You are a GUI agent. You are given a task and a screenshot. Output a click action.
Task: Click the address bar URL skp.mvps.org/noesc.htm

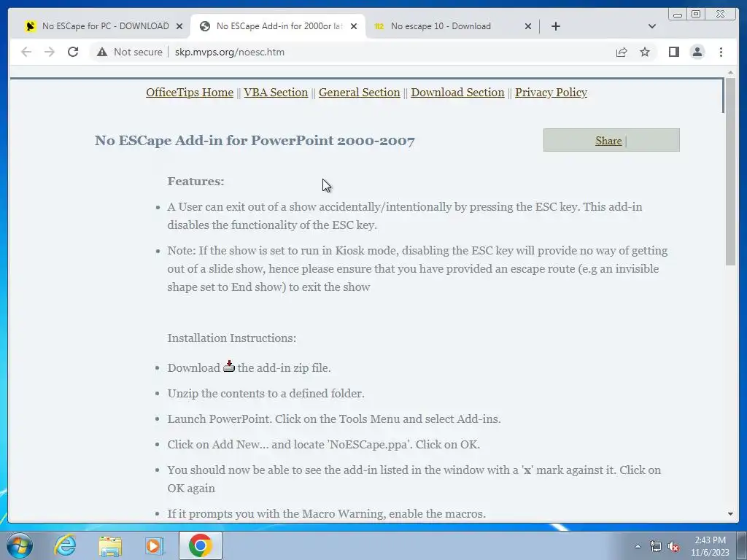[x=230, y=52]
